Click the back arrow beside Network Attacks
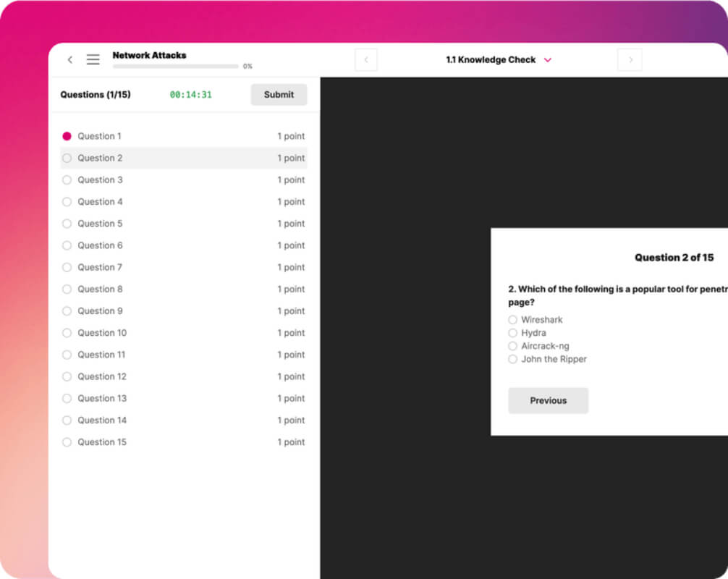728x579 pixels. coord(70,59)
